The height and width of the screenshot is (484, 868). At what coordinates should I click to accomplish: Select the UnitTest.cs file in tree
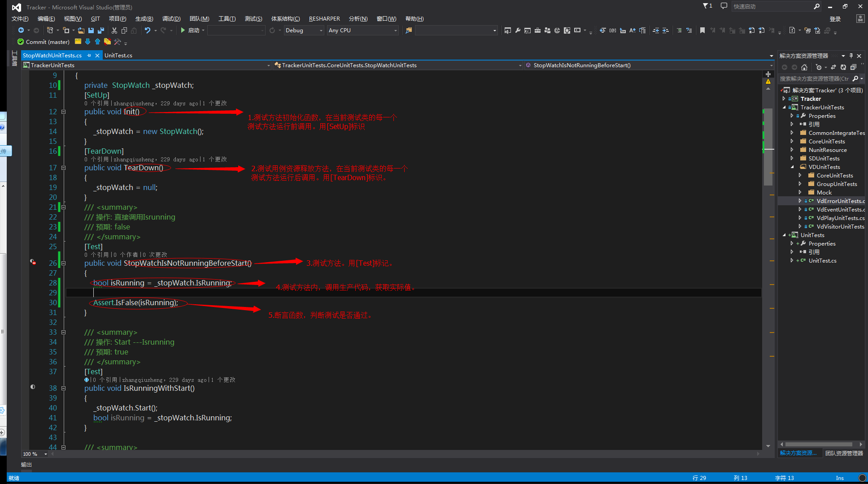tap(822, 260)
